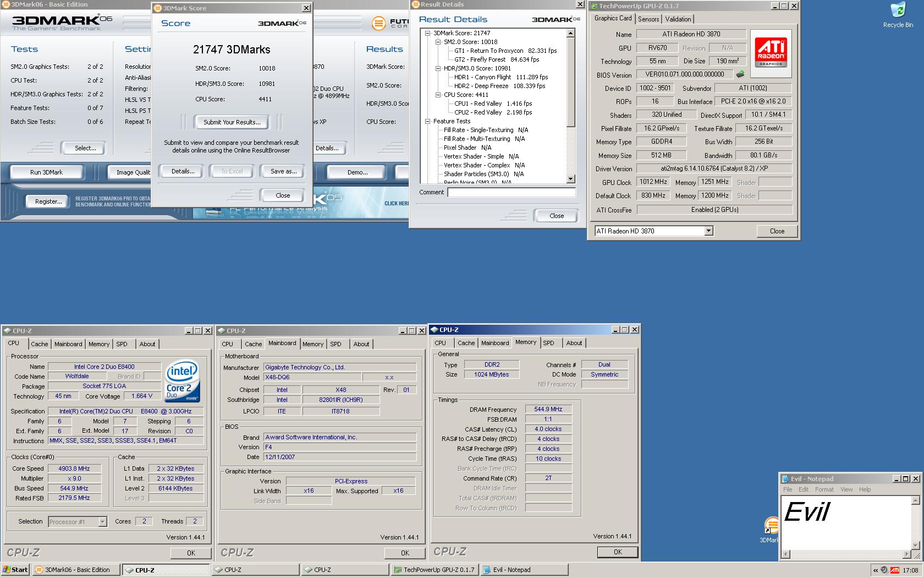Click the ATI Radeon Graphics logo in GPU-Z

771,53
